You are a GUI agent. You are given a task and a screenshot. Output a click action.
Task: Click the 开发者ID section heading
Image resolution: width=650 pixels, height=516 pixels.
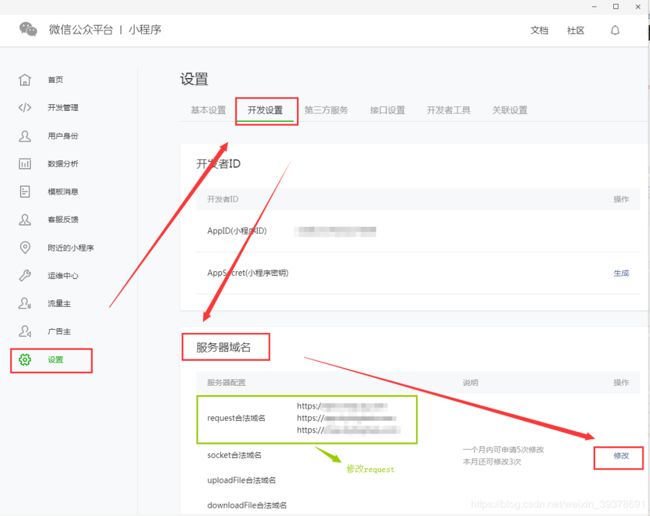click(x=218, y=164)
